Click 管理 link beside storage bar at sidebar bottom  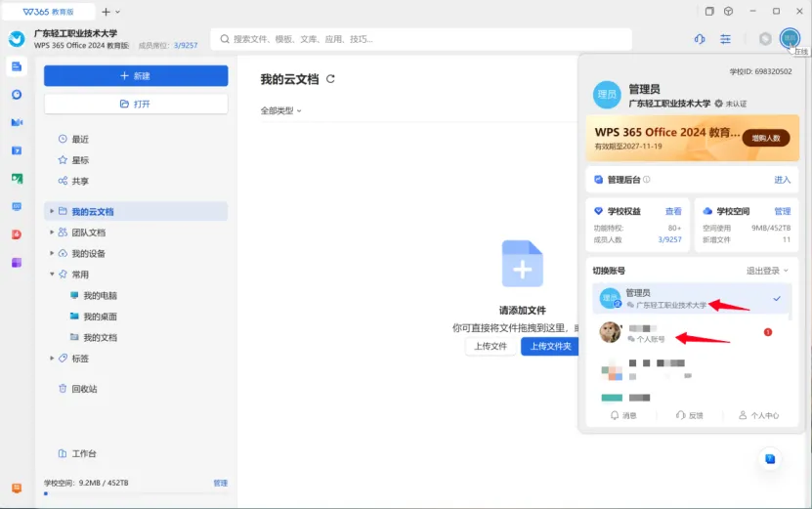click(221, 483)
